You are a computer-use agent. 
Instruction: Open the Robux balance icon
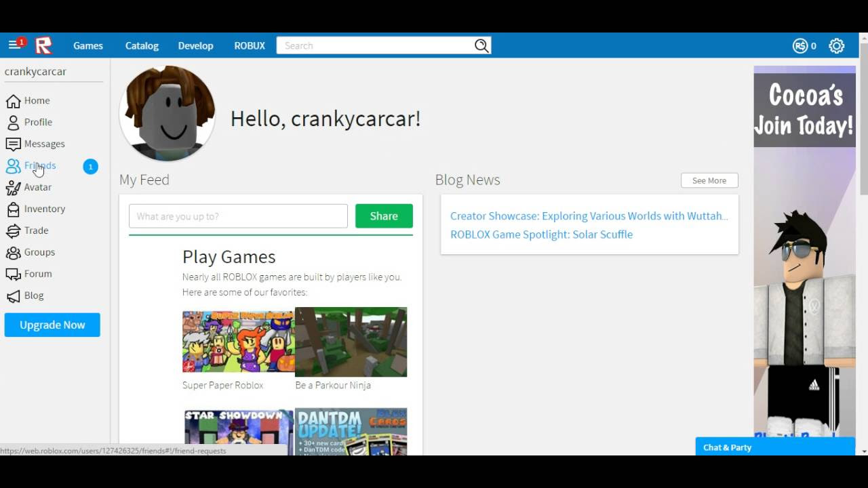pyautogui.click(x=800, y=45)
